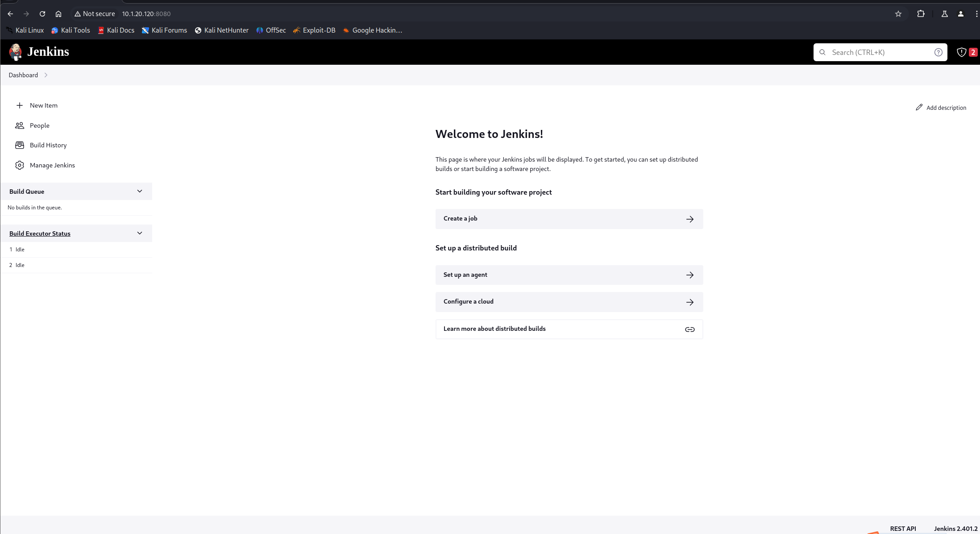Open Kali Tools bookmark
Screen dimensions: 980x534
point(71,30)
